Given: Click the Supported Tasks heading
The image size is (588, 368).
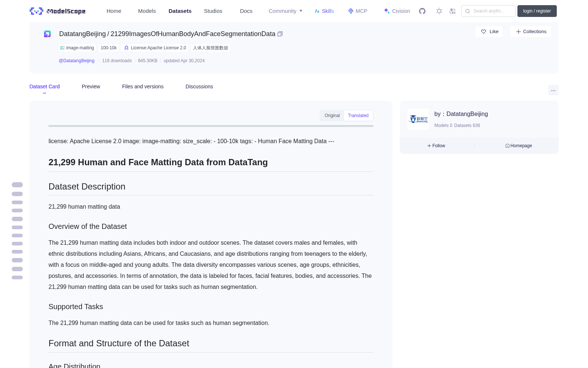Looking at the screenshot, I should [76, 307].
